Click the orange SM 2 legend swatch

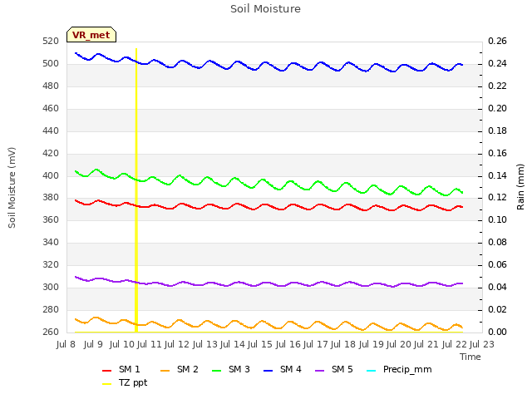(x=165, y=371)
